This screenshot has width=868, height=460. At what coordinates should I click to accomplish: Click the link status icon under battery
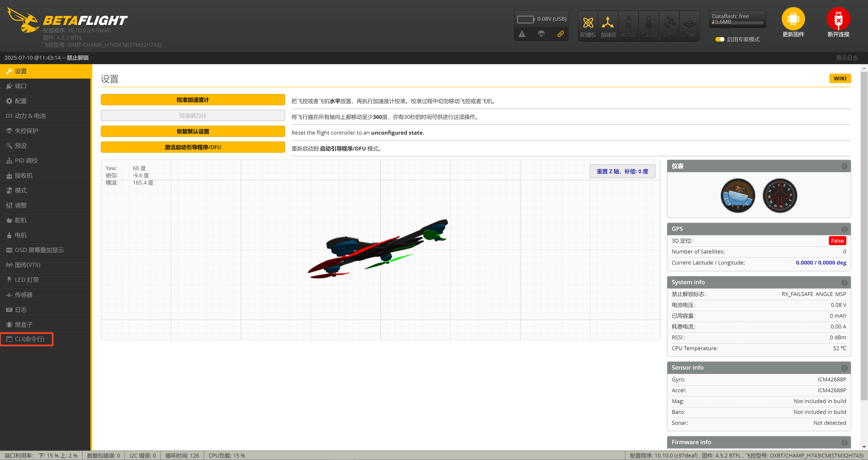pyautogui.click(x=560, y=34)
